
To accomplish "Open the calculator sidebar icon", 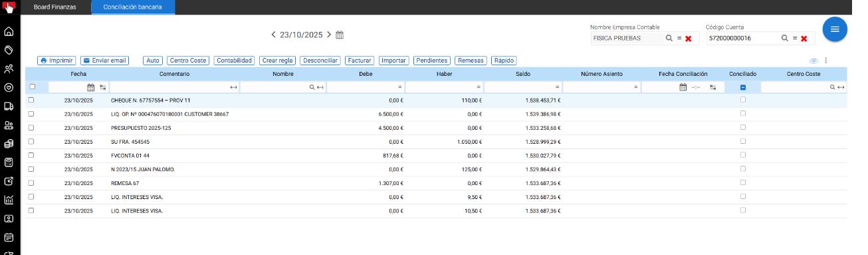I will (x=9, y=162).
